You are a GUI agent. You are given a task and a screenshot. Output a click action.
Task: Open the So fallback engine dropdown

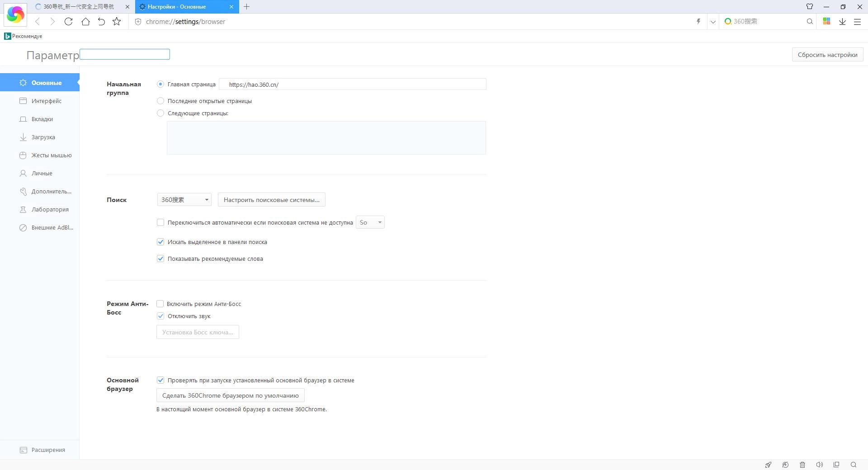coord(370,222)
